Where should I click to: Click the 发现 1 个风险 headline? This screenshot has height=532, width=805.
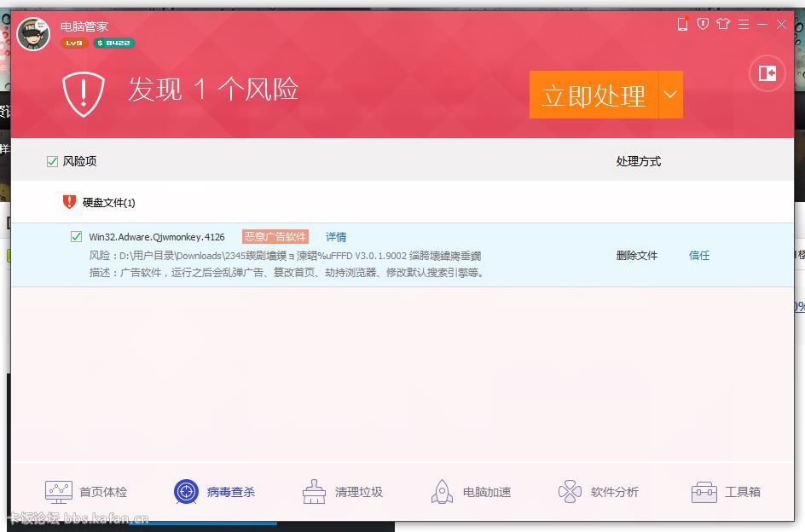(213, 90)
